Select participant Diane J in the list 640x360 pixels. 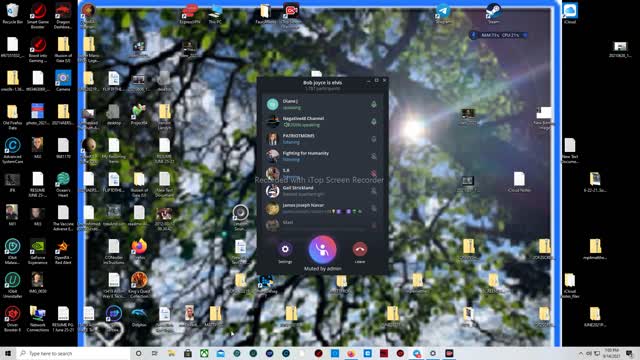point(322,104)
